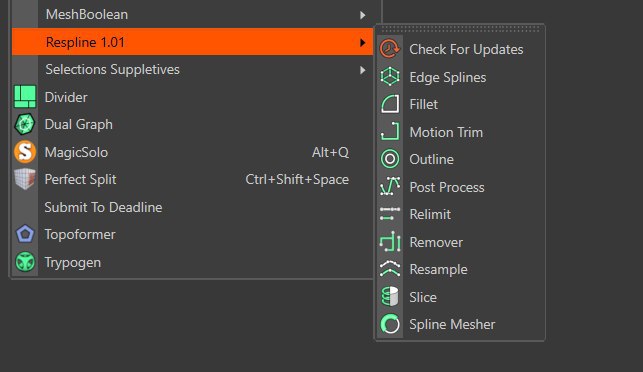Expand the Respline 1.01 submenu arrow
Image resolution: width=643 pixels, height=372 pixels.
pos(363,42)
